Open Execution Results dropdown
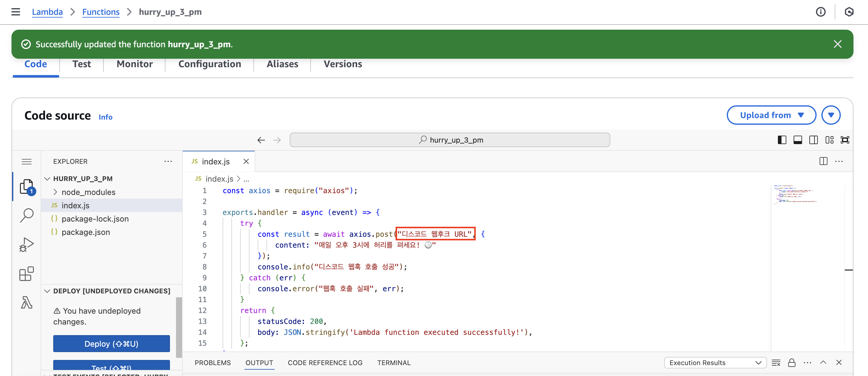Image resolution: width=868 pixels, height=376 pixels. tap(715, 362)
